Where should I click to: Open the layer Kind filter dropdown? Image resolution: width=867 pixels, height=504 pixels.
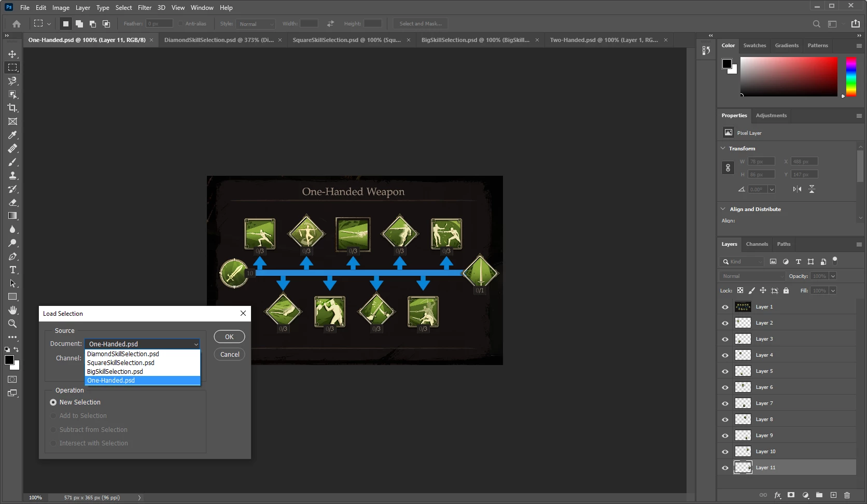click(x=743, y=262)
